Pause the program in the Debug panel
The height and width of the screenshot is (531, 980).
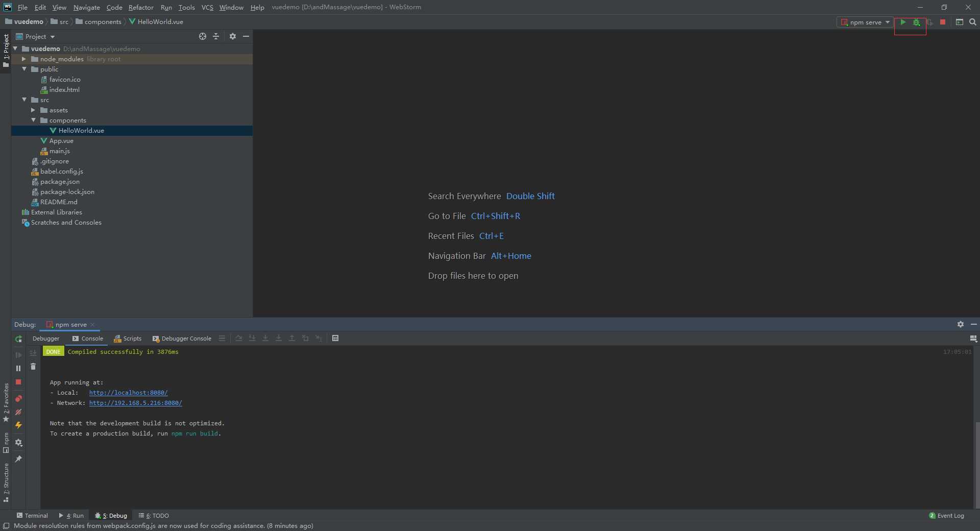[18, 368]
